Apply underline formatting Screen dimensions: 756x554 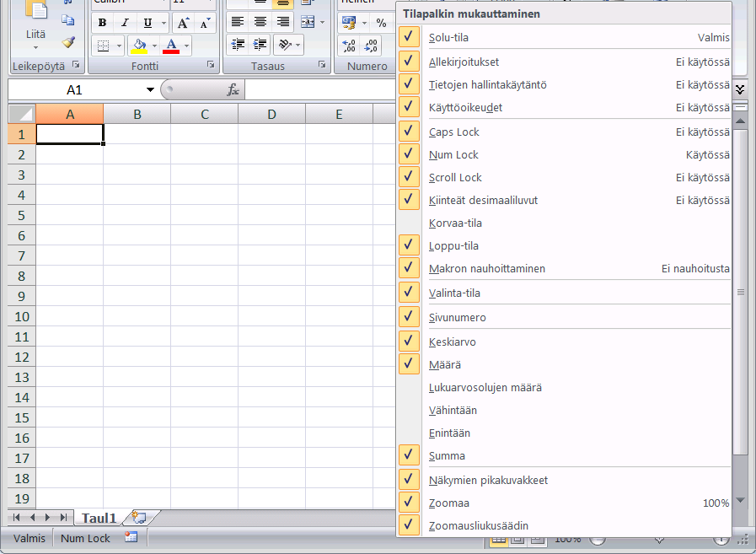[x=147, y=23]
